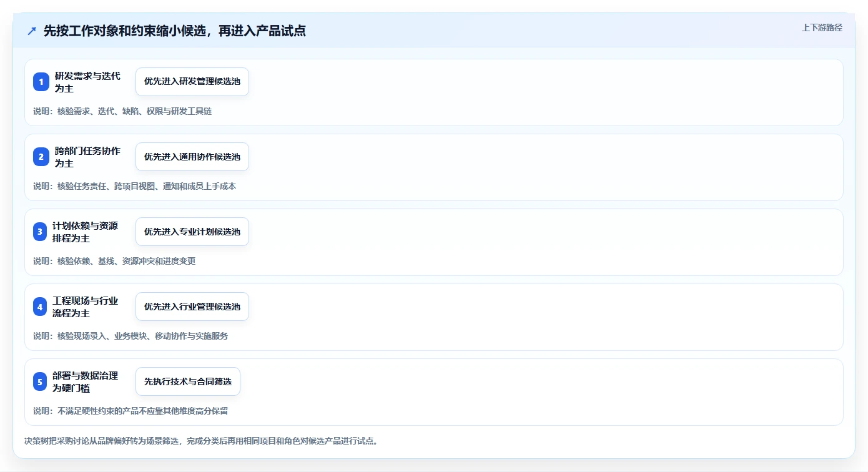
Task: Click note 说明：核验依赖、基线、资源冲突和进度变更
Action: click(x=114, y=261)
